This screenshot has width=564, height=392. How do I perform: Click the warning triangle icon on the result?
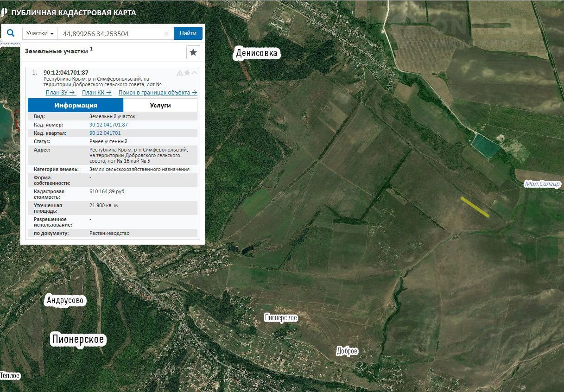click(x=180, y=73)
